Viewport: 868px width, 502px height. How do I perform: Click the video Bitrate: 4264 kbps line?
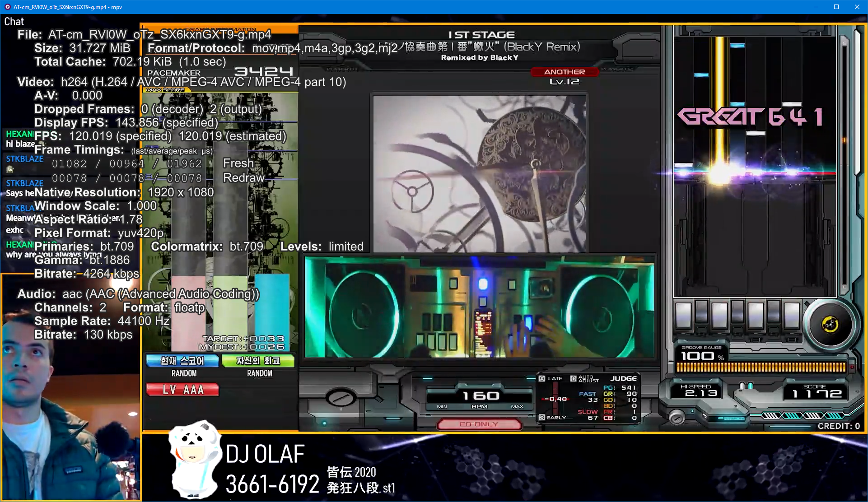click(x=87, y=274)
